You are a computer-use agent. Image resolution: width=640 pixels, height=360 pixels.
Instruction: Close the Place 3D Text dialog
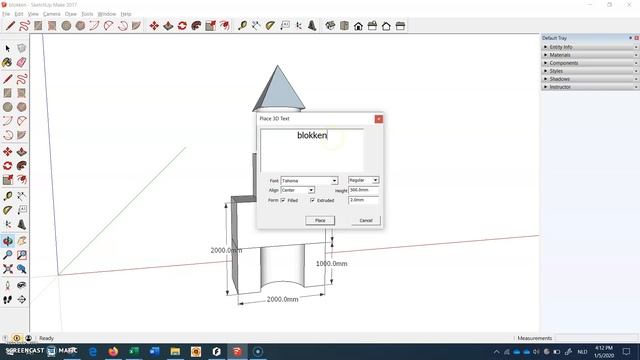pyautogui.click(x=379, y=119)
